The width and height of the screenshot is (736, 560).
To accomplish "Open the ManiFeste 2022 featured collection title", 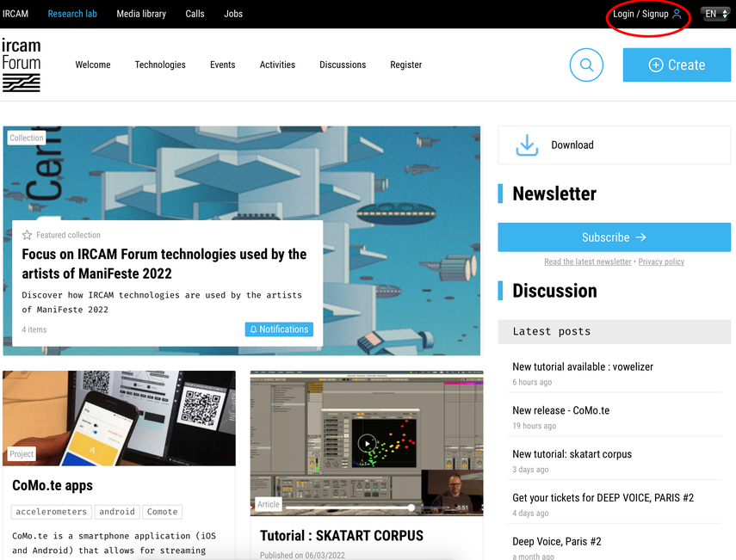I will [164, 263].
